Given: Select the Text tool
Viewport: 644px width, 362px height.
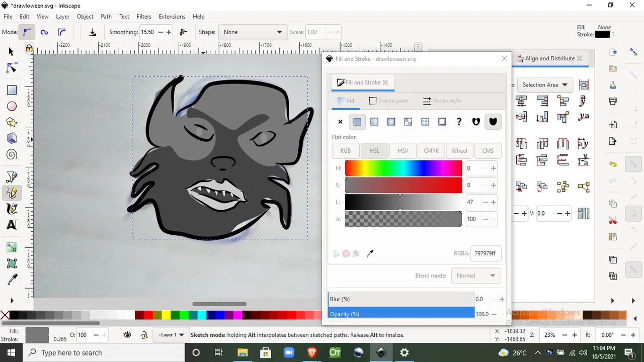Looking at the screenshot, I should (x=12, y=225).
